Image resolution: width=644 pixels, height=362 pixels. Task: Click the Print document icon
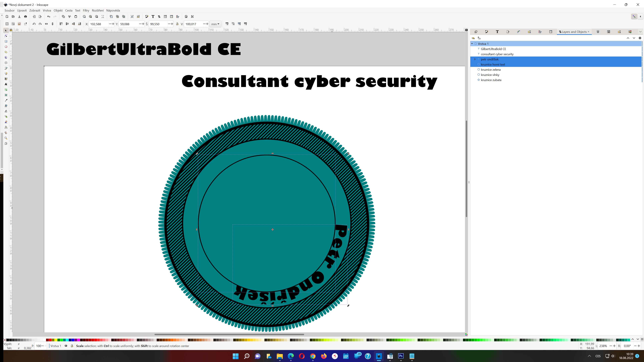(x=26, y=17)
